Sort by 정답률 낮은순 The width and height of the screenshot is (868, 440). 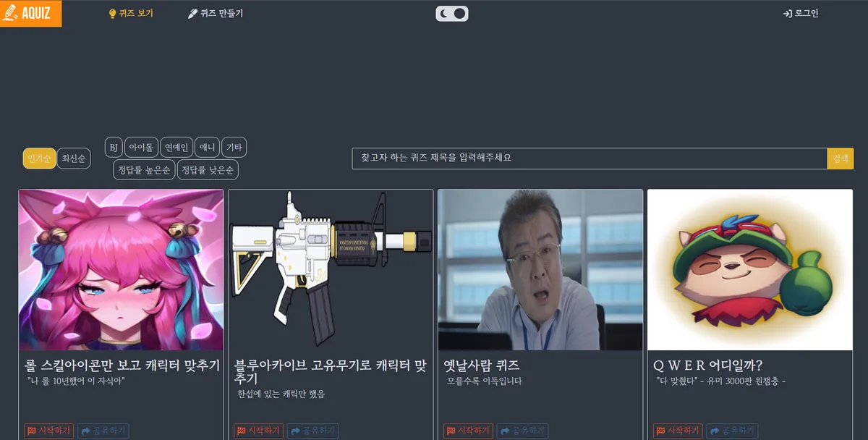(208, 170)
